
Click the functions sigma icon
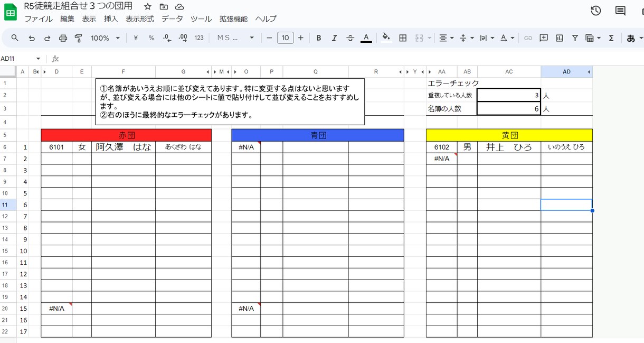tap(611, 38)
